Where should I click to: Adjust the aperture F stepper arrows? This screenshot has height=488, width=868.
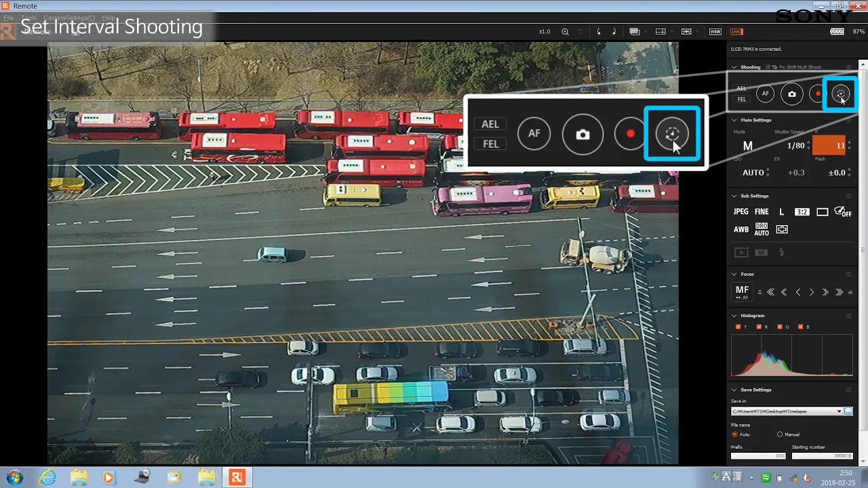coord(848,146)
